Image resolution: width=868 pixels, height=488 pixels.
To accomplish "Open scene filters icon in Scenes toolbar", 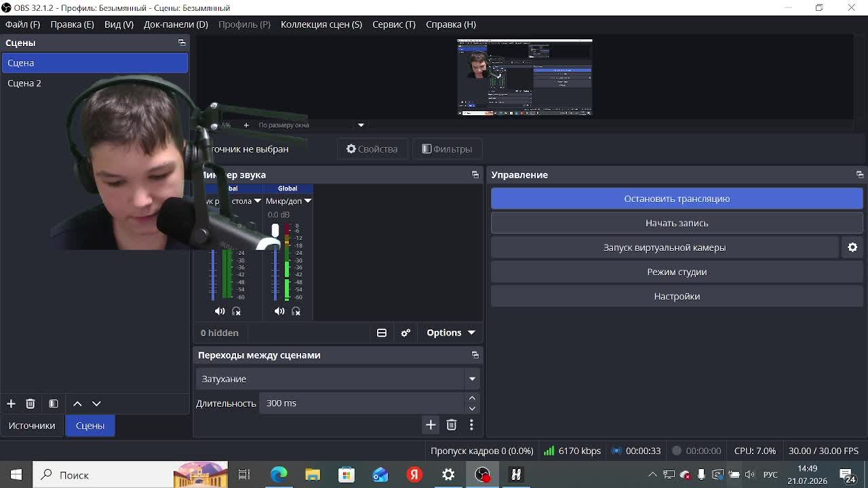I will coord(54,403).
